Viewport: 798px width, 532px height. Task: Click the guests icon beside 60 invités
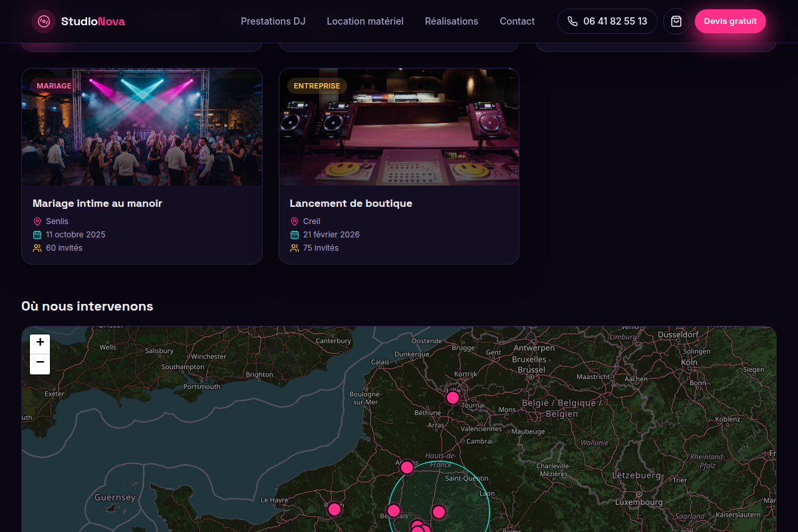point(37,248)
